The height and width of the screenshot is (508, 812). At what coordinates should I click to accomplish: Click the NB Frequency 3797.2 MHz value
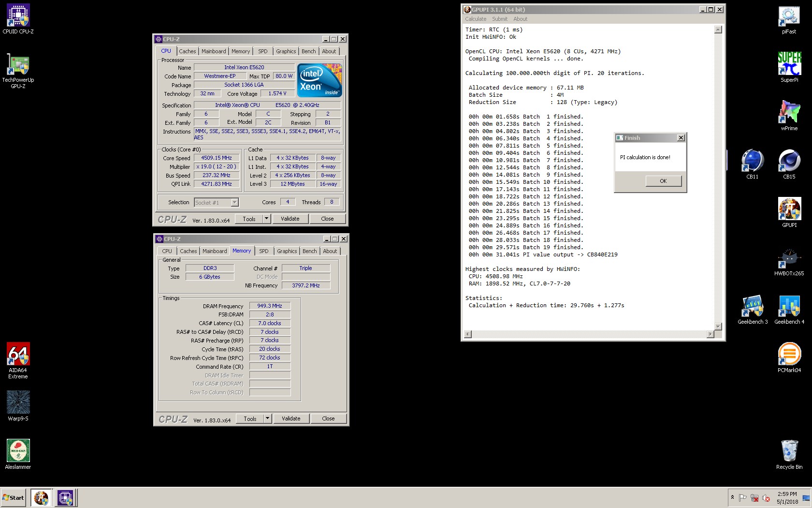coord(306,285)
